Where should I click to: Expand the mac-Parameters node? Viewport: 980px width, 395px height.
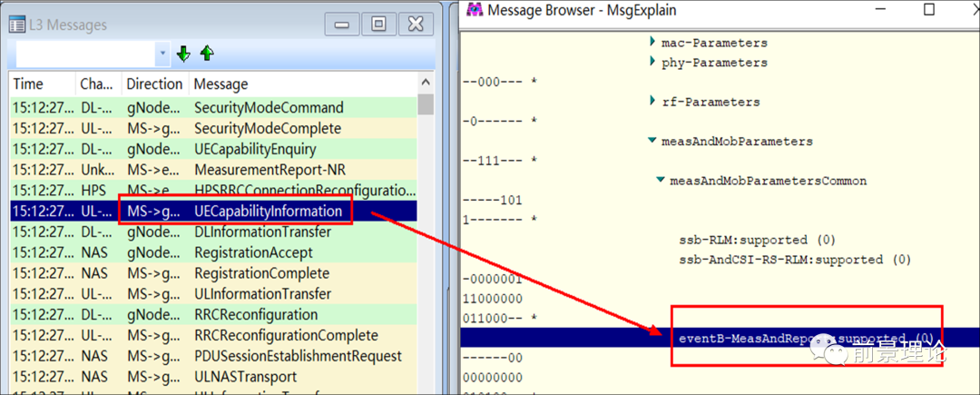(x=652, y=43)
